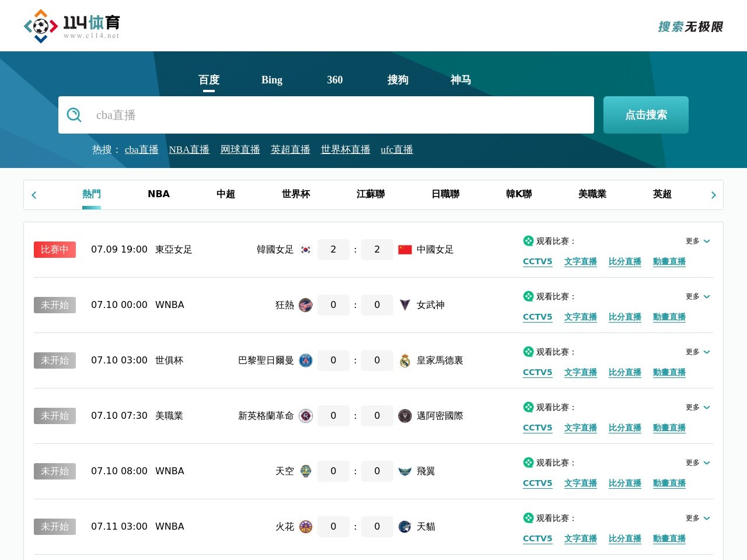Screen dimensions: 747x560
Task: Click the green camera icon beside 观看比赛
Action: [528, 240]
